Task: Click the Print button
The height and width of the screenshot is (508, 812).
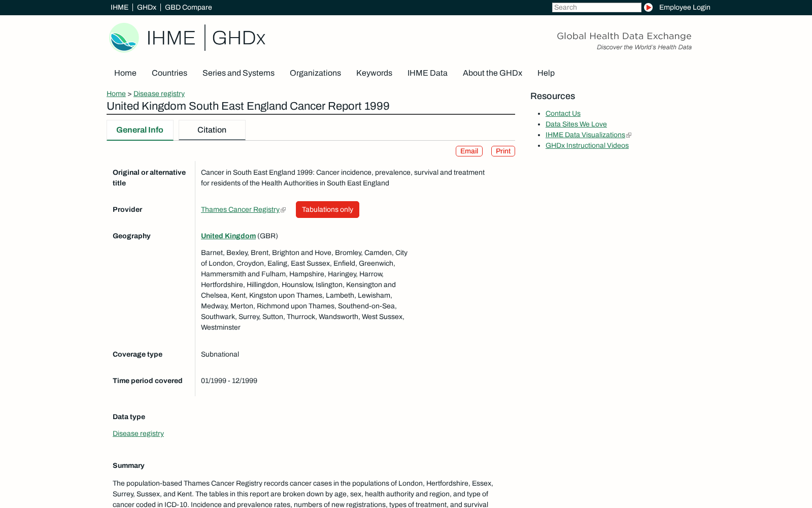Action: pyautogui.click(x=503, y=151)
